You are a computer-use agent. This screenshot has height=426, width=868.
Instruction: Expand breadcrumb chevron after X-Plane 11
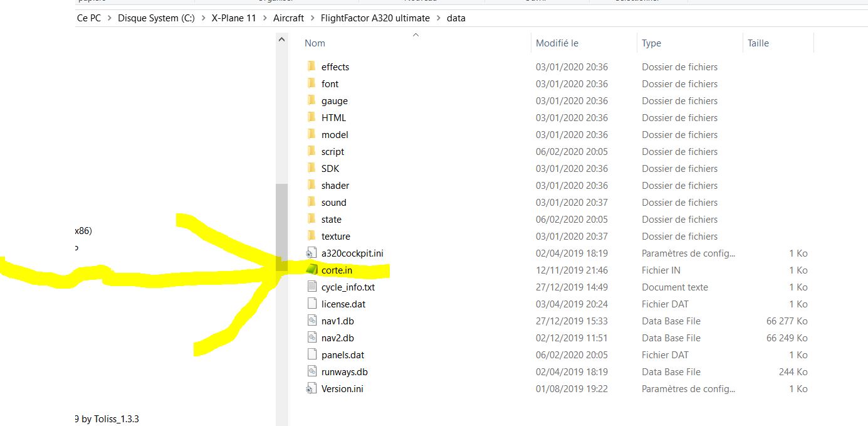click(264, 18)
